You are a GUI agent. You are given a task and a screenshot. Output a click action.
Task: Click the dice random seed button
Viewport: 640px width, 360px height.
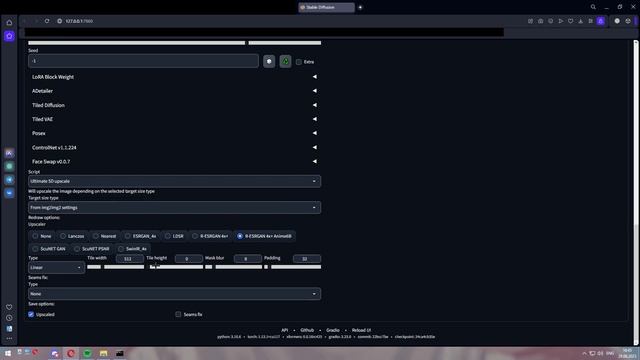tap(269, 61)
